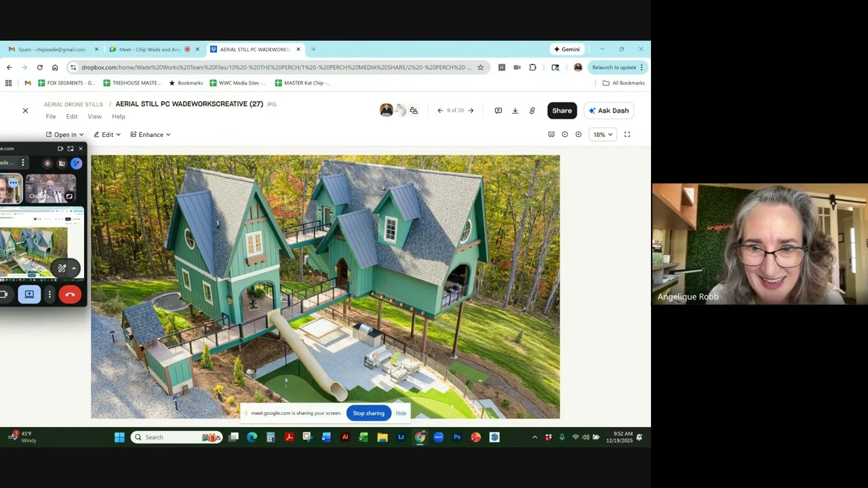Click Relaunch to update button
Viewport: 868px width, 488px height.
coord(614,67)
